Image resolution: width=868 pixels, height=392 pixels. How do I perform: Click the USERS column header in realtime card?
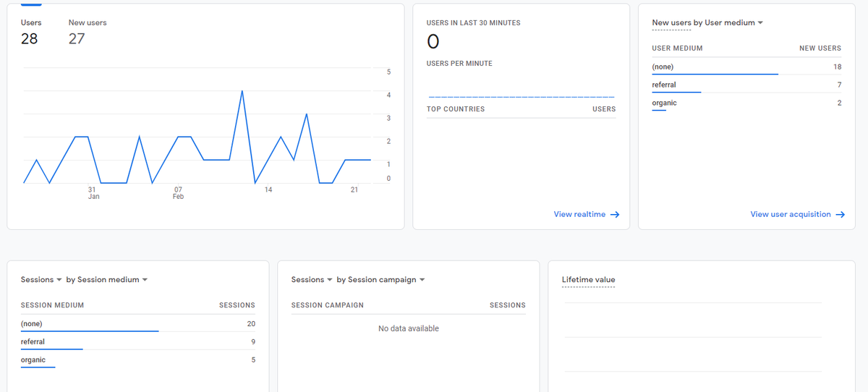604,109
